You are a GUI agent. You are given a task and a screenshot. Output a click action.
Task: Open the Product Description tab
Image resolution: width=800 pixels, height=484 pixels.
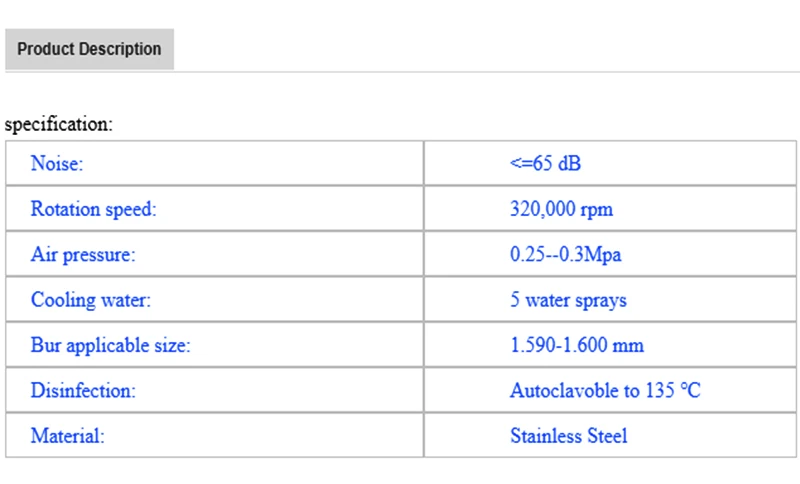[89, 49]
